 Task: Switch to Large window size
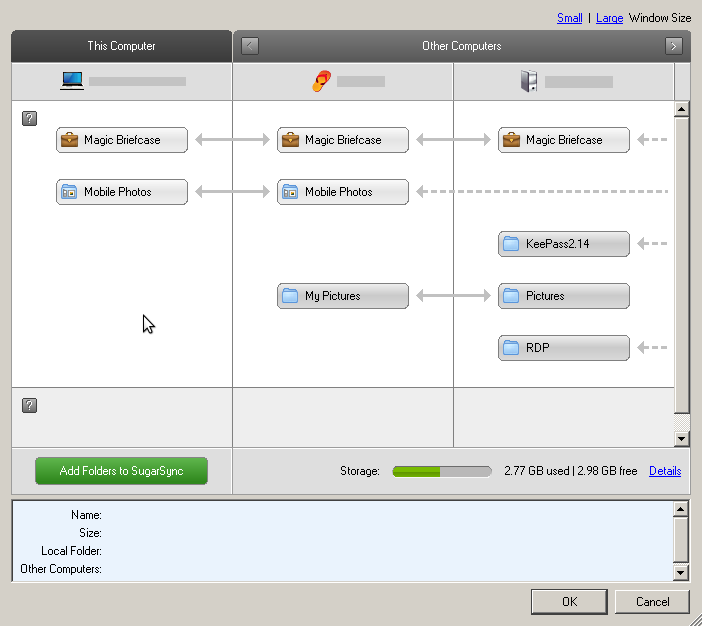pyautogui.click(x=609, y=18)
